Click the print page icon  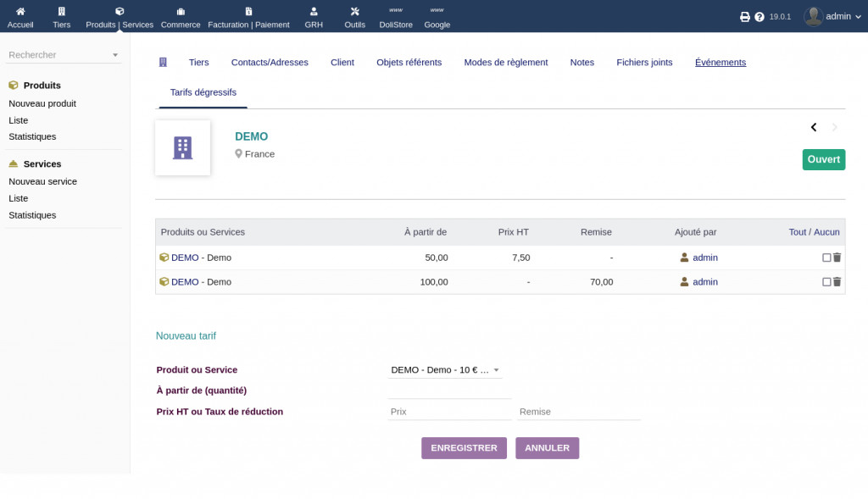745,17
